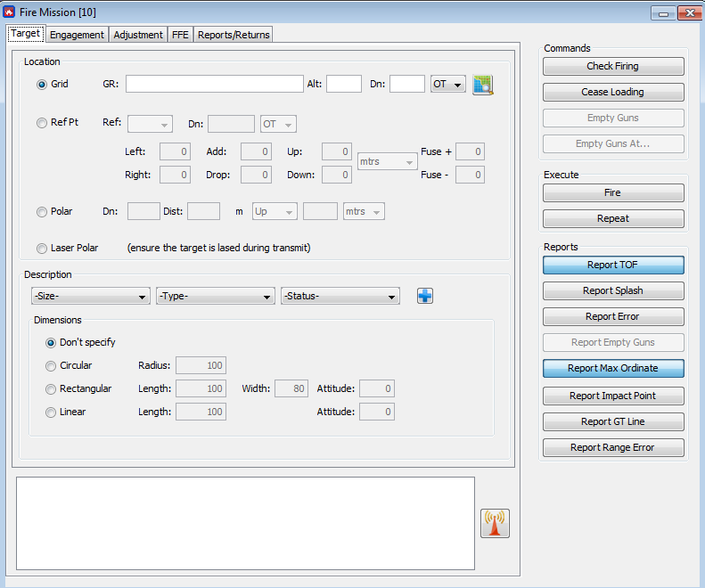The image size is (705, 588).
Task: Click the Repeat button
Action: (613, 219)
